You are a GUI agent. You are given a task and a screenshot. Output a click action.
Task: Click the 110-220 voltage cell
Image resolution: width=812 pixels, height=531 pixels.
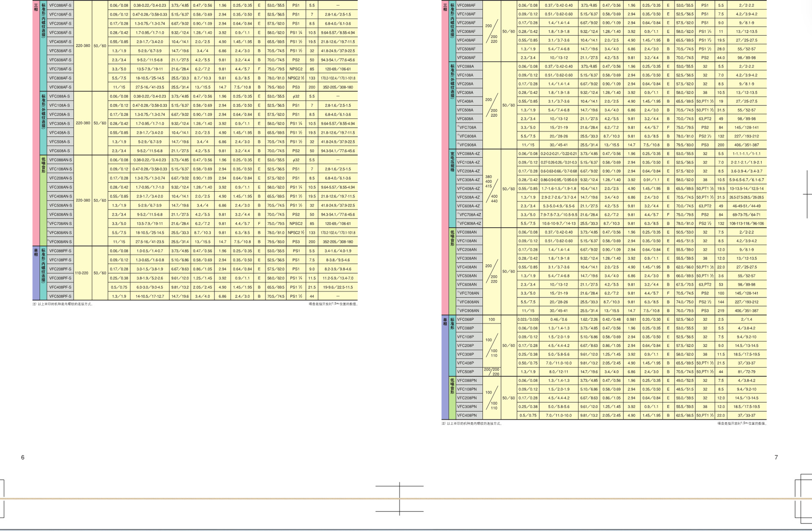82,273
